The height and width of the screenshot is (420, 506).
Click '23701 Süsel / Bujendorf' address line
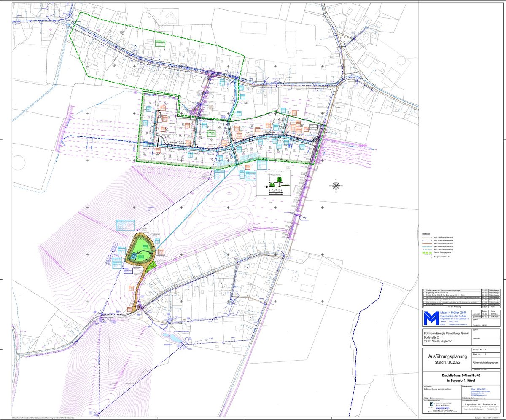[x=438, y=341]
